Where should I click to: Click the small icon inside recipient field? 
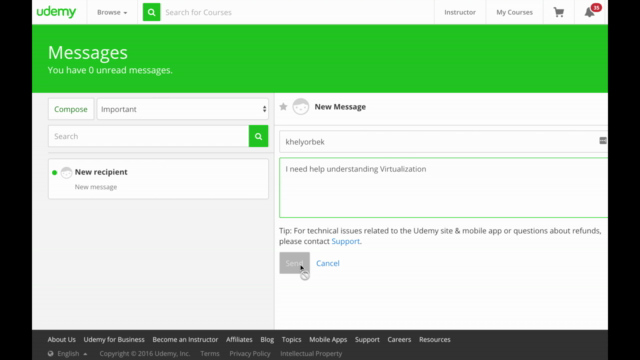tap(603, 141)
